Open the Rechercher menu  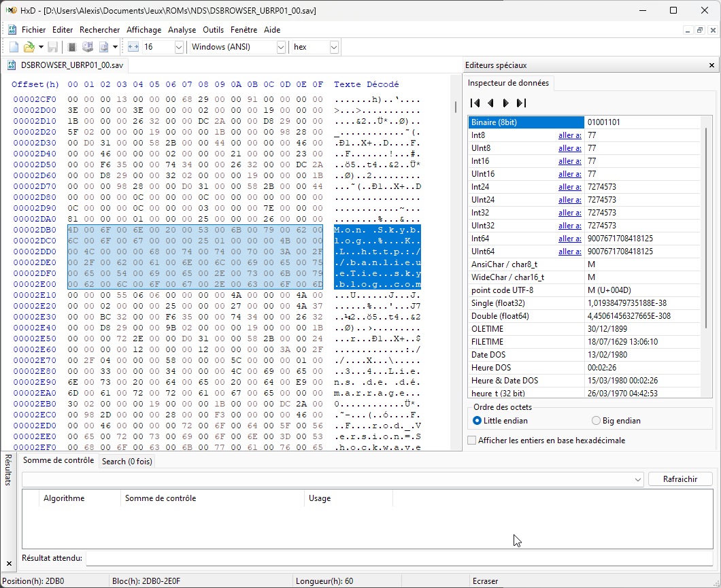tap(99, 30)
